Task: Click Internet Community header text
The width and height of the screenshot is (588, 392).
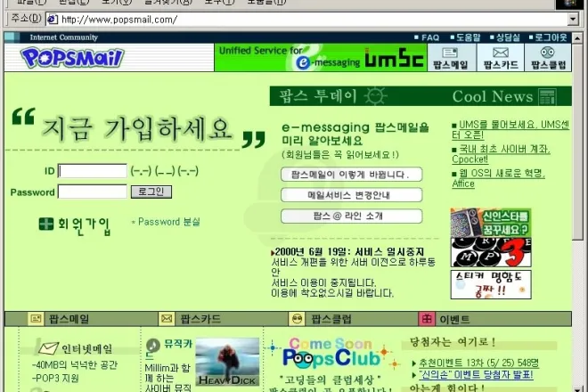Action: point(64,37)
